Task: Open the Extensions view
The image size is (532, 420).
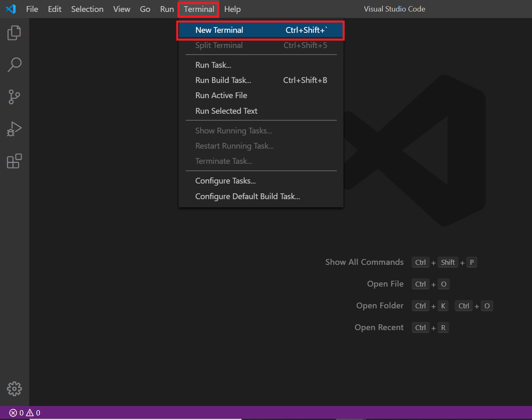Action: 14,161
